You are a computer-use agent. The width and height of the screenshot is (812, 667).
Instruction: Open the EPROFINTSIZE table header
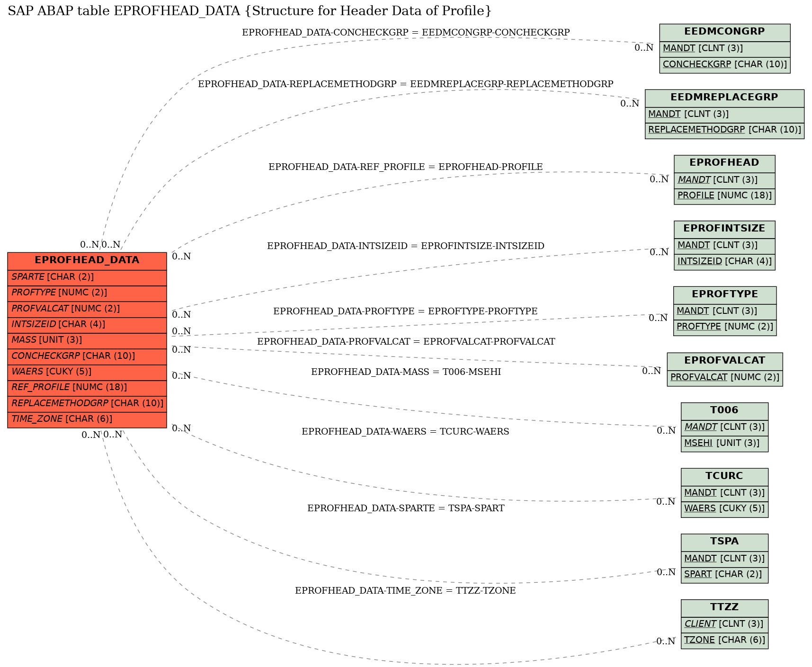(x=724, y=229)
